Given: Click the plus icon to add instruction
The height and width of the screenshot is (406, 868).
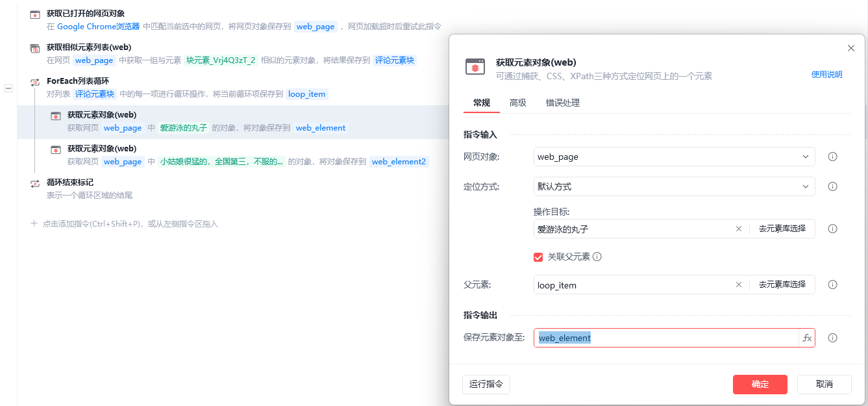Looking at the screenshot, I should click(34, 223).
